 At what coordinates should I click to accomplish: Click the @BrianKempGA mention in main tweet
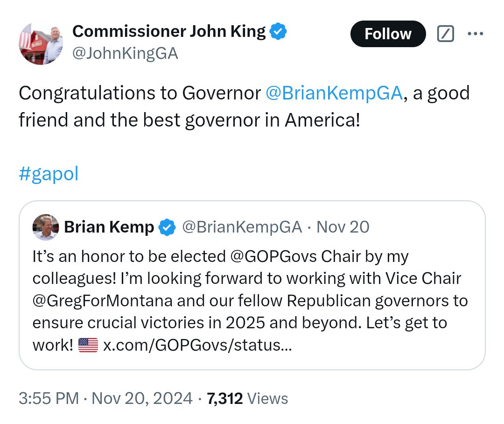(x=334, y=93)
